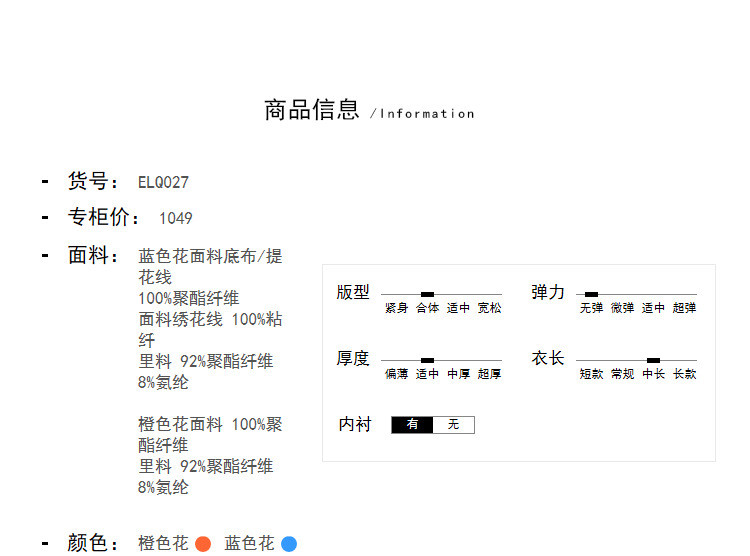The width and height of the screenshot is (750, 556).
Task: Click the 橙色花 color name text
Action: click(162, 544)
